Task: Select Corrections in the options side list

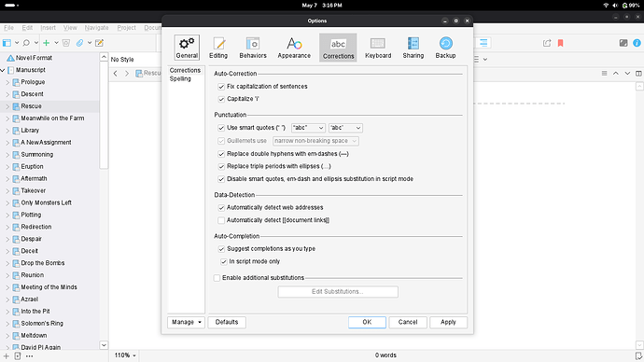Action: point(185,70)
